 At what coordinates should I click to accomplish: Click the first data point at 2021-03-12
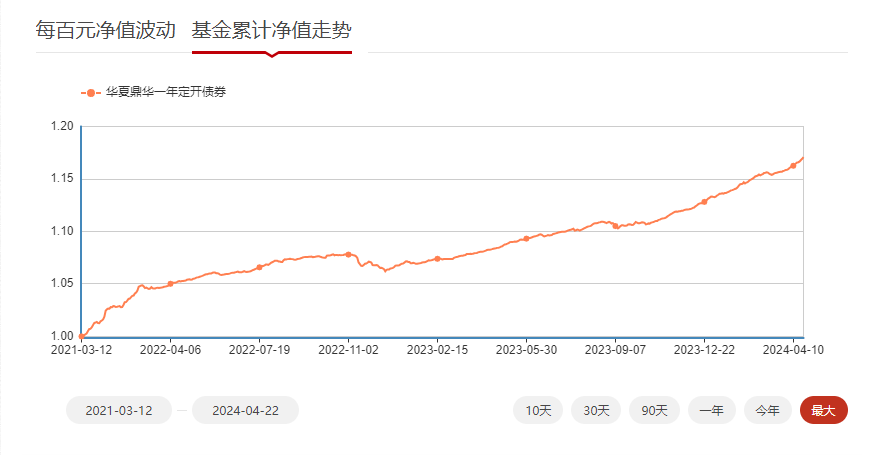(81, 336)
